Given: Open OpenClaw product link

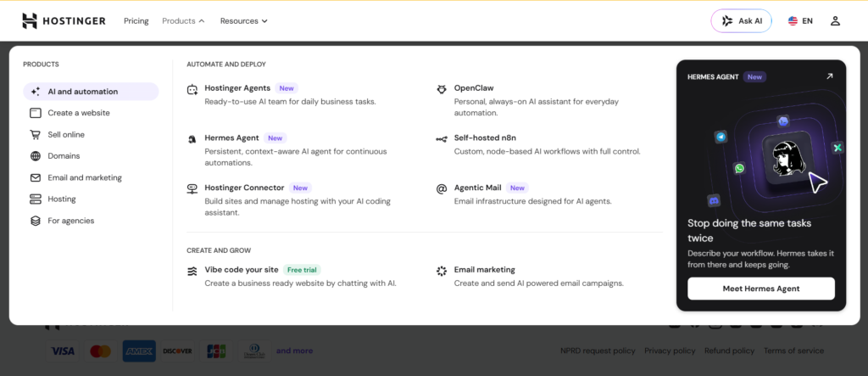Looking at the screenshot, I should (x=474, y=88).
